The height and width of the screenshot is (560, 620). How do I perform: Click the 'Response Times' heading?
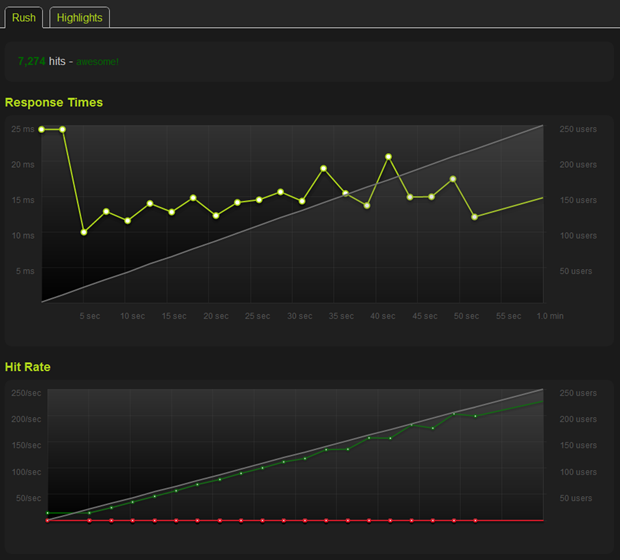click(54, 102)
